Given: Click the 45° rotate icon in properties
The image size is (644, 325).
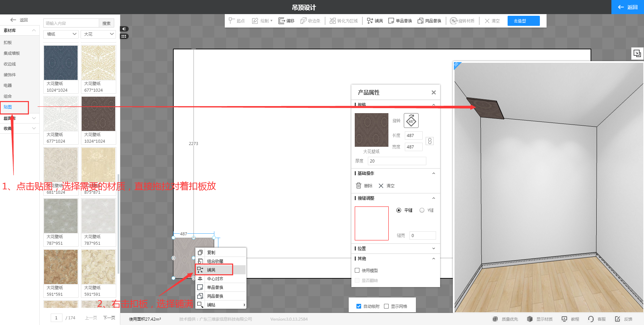Looking at the screenshot, I should (x=411, y=121).
